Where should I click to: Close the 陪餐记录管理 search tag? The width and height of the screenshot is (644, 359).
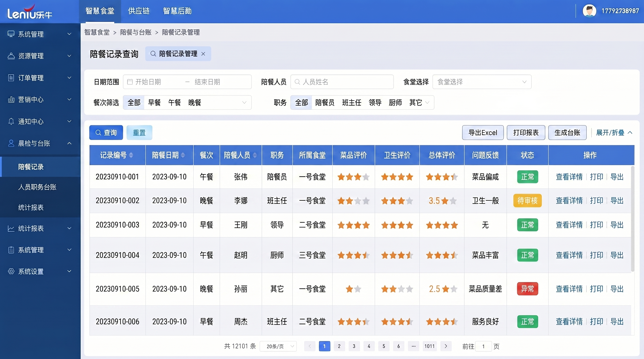coord(203,54)
